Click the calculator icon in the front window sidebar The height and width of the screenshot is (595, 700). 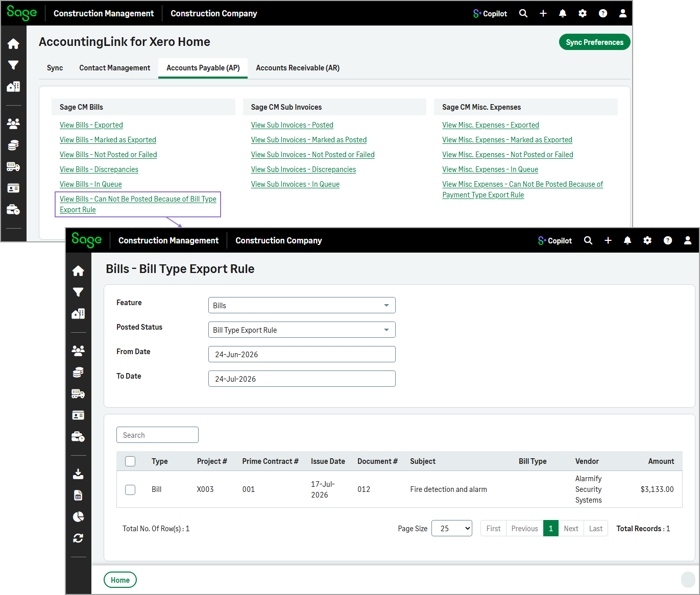pyautogui.click(x=78, y=495)
